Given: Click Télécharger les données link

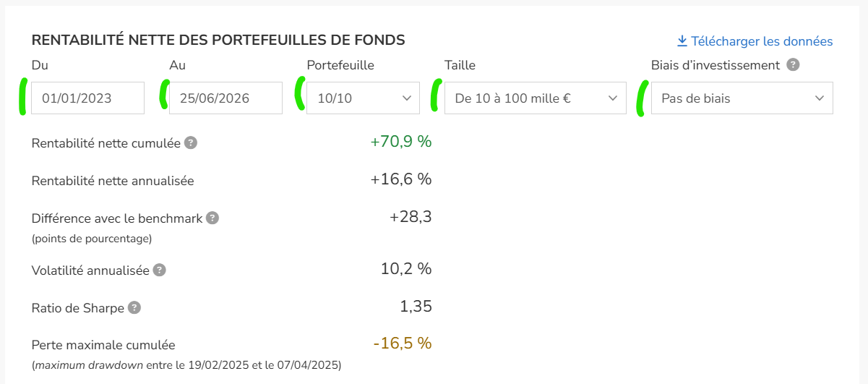Looking at the screenshot, I should (762, 41).
